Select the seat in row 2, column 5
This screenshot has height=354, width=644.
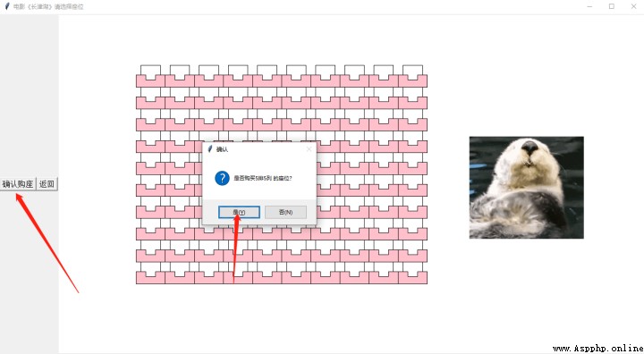[267, 98]
